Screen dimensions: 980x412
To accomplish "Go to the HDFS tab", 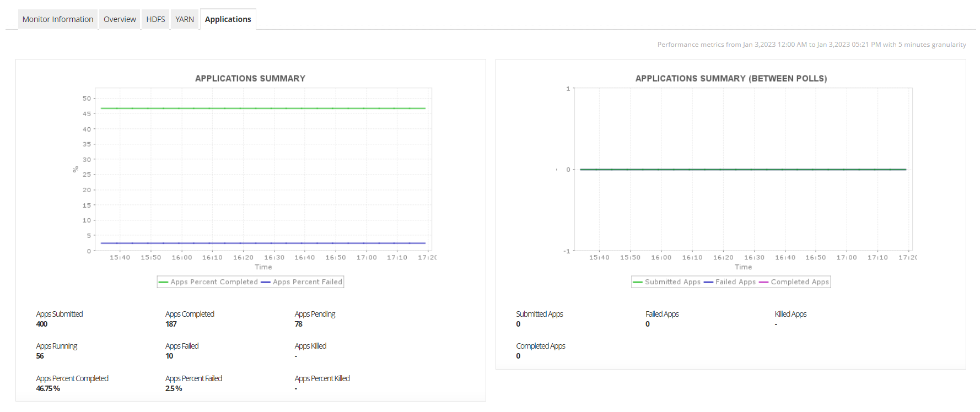I will (155, 19).
